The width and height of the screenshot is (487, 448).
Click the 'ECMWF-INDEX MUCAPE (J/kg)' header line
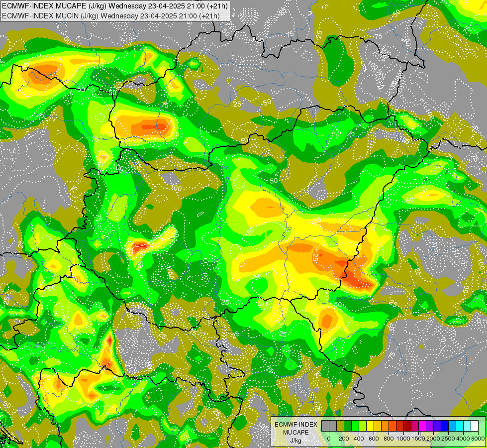pyautogui.click(x=114, y=5)
